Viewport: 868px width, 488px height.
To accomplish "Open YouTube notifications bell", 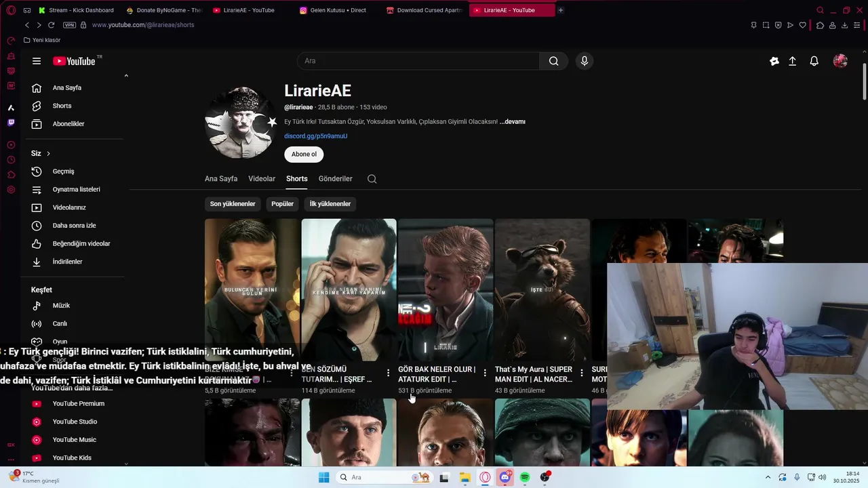I will click(x=814, y=61).
